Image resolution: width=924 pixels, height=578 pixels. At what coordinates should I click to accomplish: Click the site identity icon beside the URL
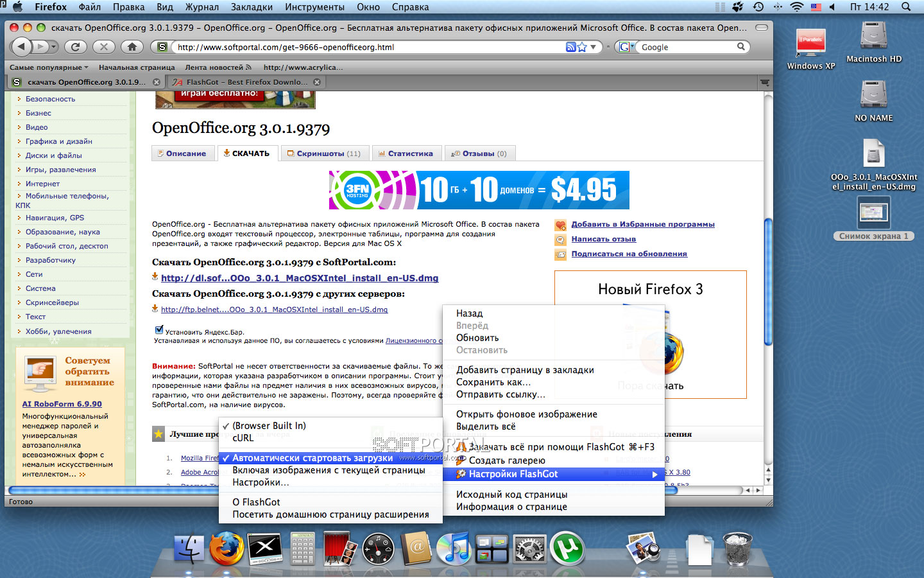click(162, 47)
